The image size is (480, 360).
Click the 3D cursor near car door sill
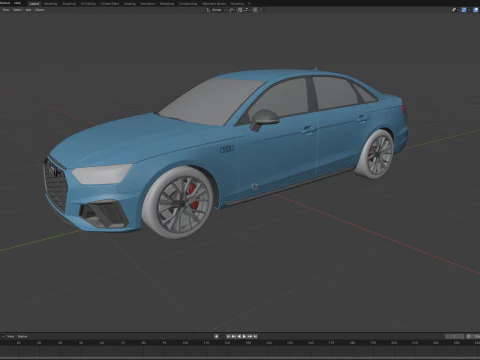click(x=255, y=187)
